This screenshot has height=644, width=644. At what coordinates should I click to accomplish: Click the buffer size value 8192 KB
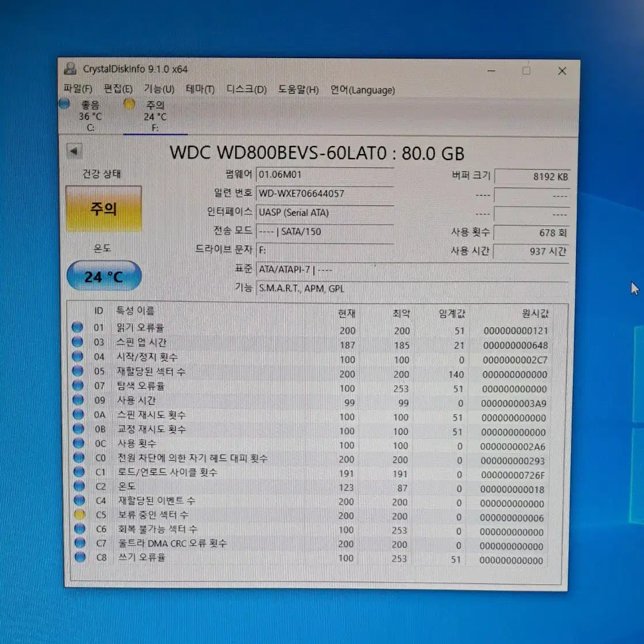coord(532,177)
